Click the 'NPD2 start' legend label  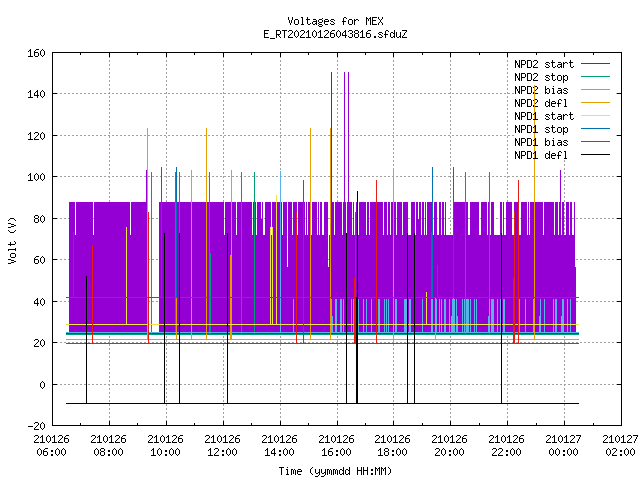pyautogui.click(x=544, y=64)
